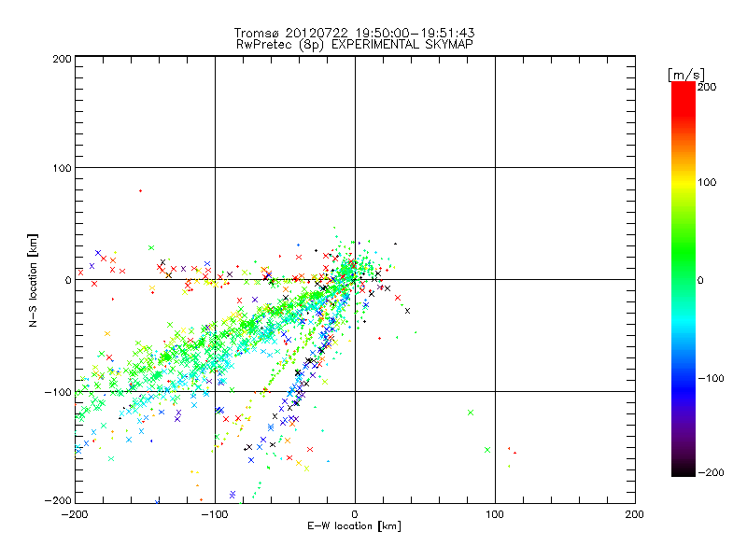Click the isolated red dot near N-S 80 km
Screen dimensions: 747x560
tap(140, 191)
